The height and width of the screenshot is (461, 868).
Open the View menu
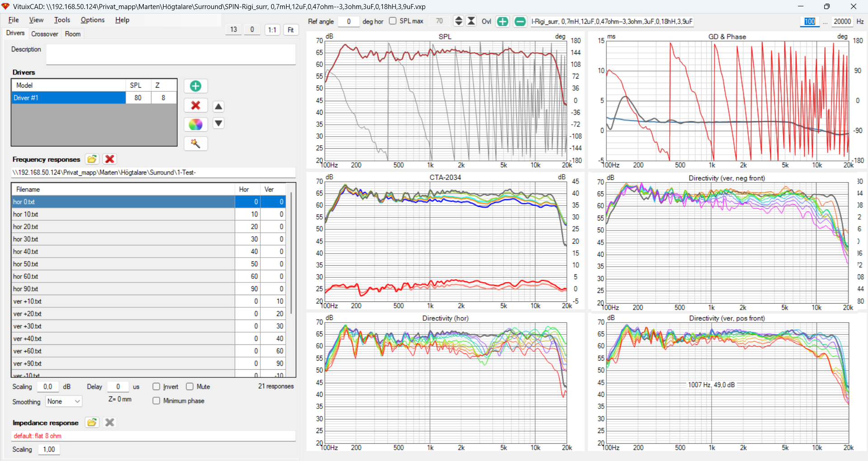pos(36,20)
